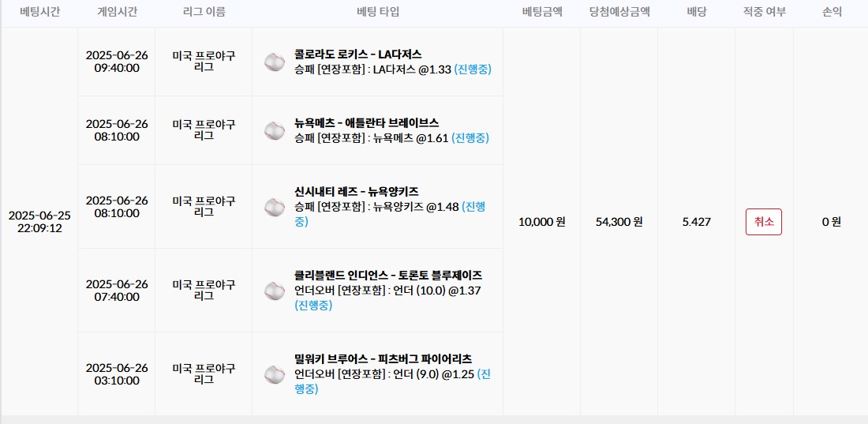Screen dimensions: 868x424
Task: Open the 신시내티 레즈 - 뉴욕양키즈 match title
Action: tap(356, 192)
